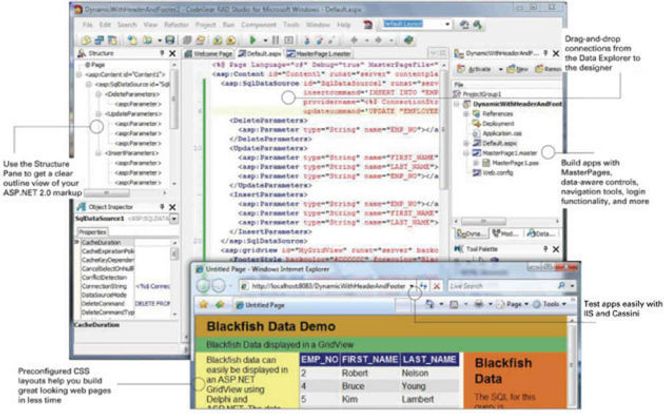This screenshot has width=664, height=416.
Task: Open the Help menu
Action: [344, 25]
